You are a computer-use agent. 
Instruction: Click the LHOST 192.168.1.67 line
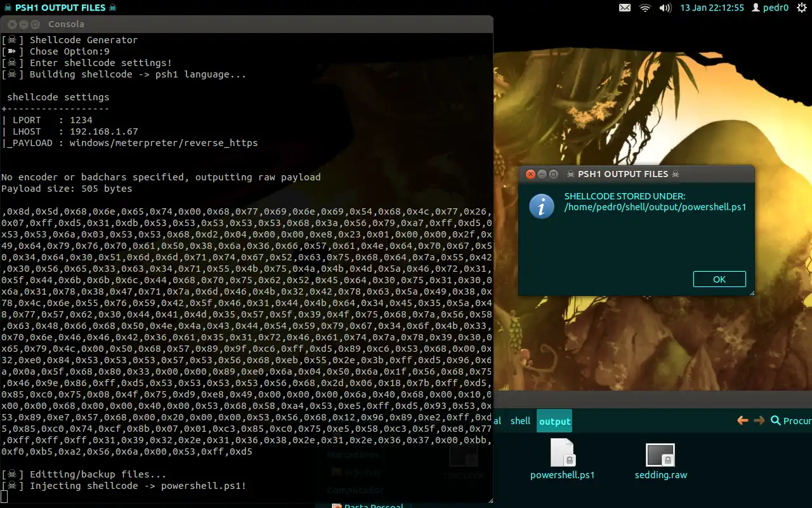coord(70,131)
